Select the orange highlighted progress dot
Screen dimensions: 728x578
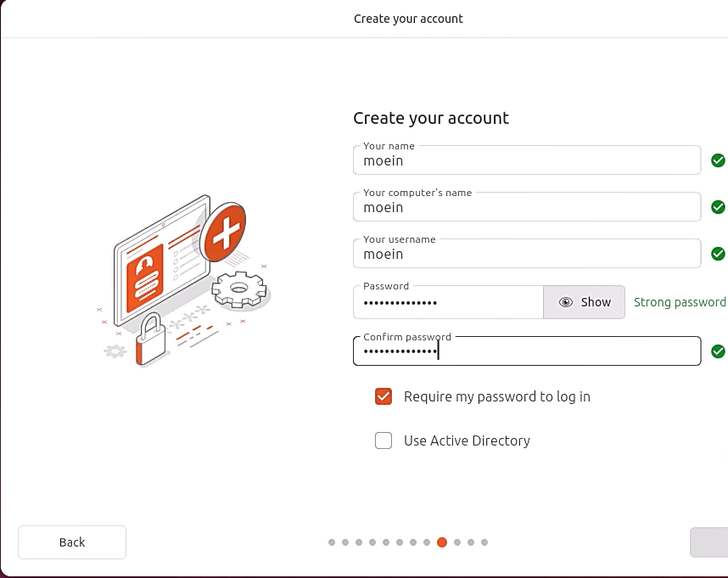click(442, 542)
